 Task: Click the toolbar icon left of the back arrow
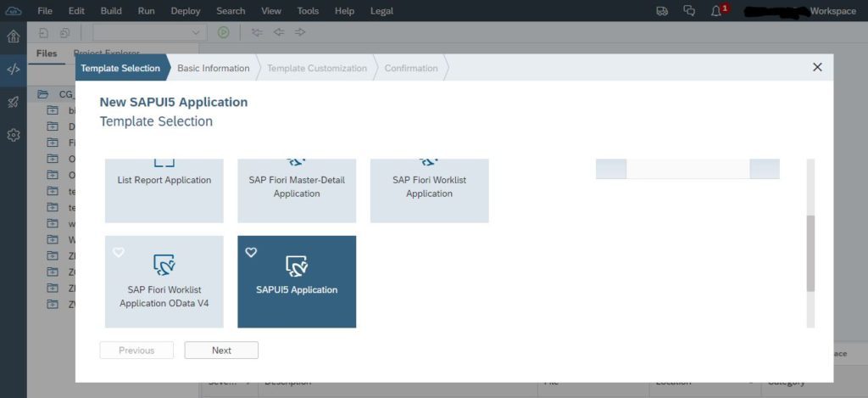pos(257,32)
